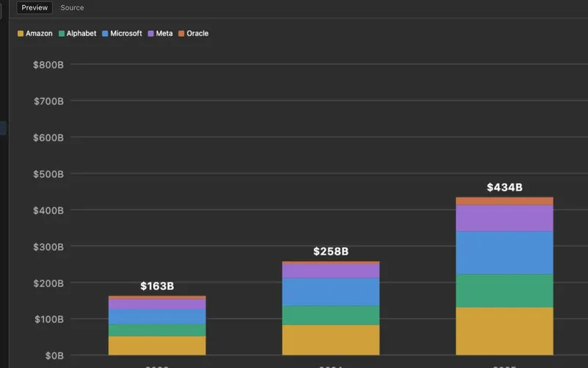
Task: Click Microsoft segment of the $163B bar
Action: pos(157,317)
